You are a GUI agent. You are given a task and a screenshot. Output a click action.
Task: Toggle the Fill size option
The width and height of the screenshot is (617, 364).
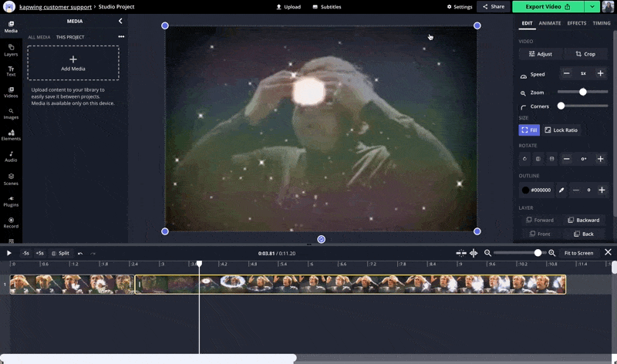pos(529,130)
